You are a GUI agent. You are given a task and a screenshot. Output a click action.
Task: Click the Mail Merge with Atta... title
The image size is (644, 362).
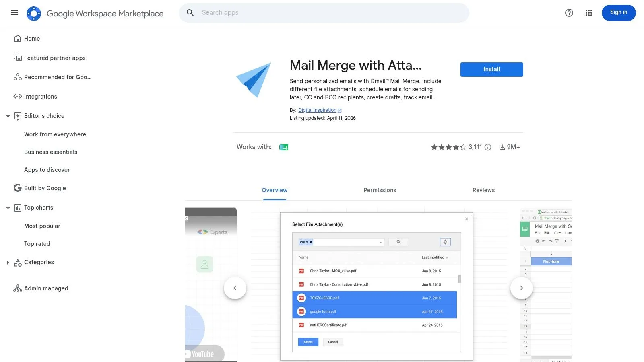tap(356, 65)
